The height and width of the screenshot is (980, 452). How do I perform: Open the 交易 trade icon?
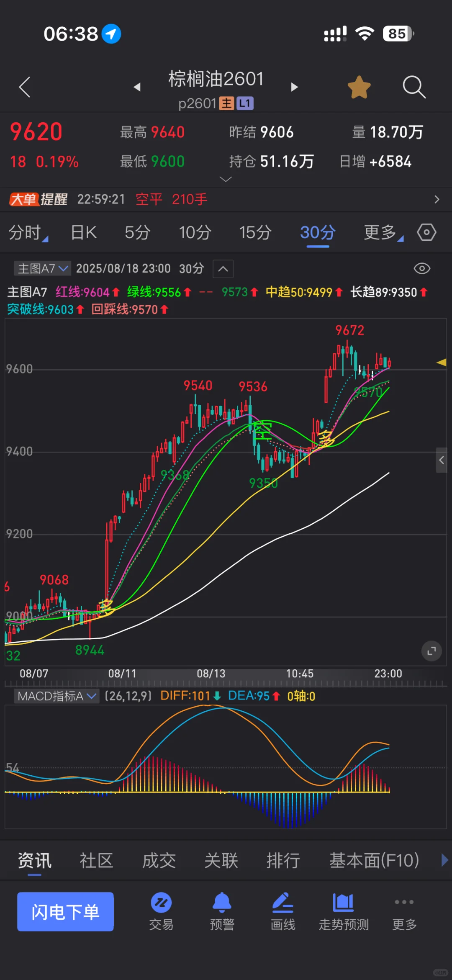161,912
